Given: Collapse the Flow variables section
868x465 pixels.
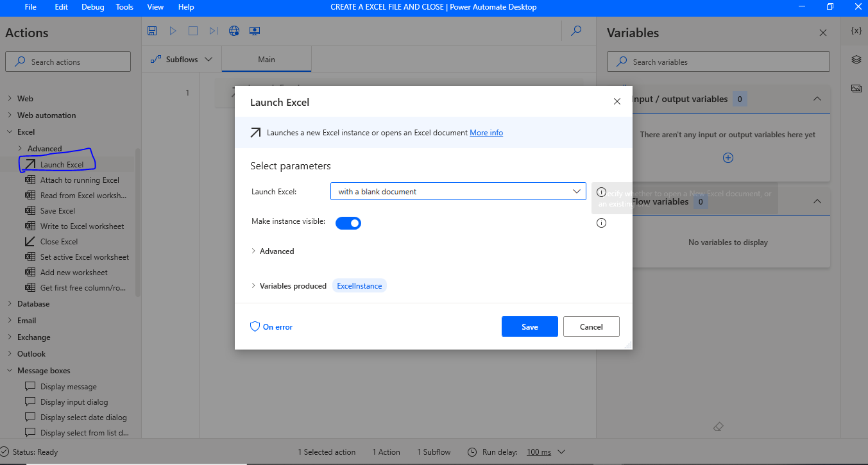Looking at the screenshot, I should (x=817, y=201).
